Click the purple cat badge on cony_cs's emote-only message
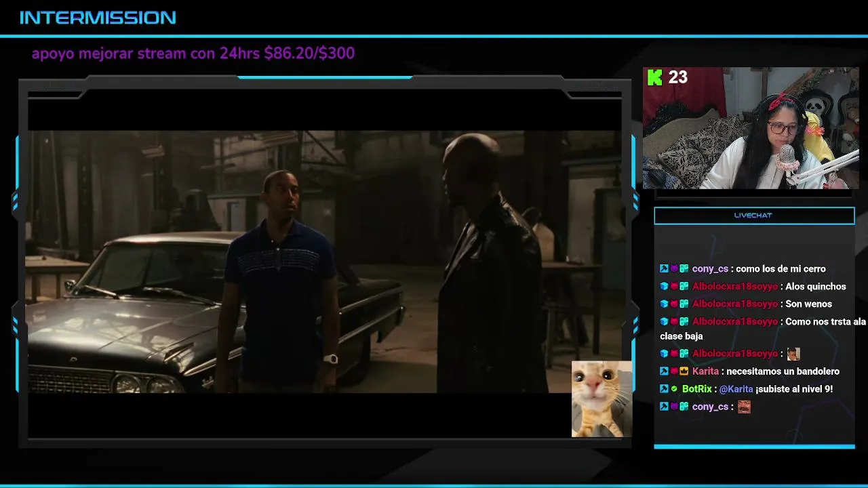The width and height of the screenshot is (868, 488). 674,407
